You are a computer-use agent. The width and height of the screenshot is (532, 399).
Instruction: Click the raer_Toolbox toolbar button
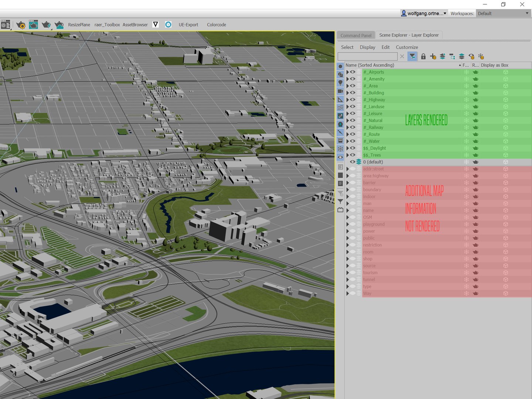point(107,25)
